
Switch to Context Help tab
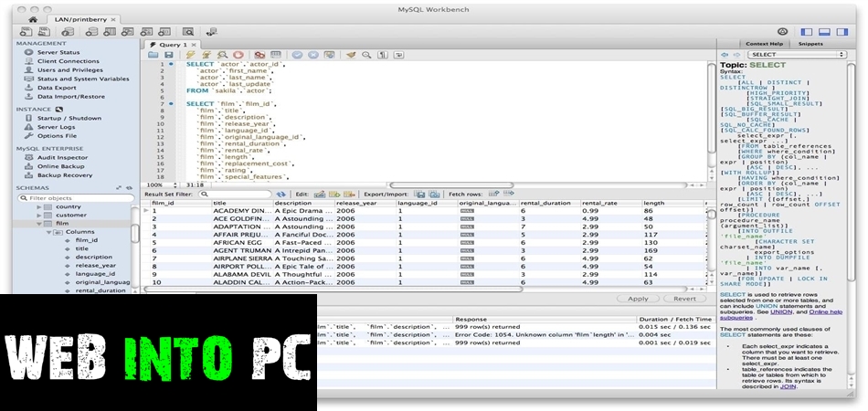click(x=764, y=44)
